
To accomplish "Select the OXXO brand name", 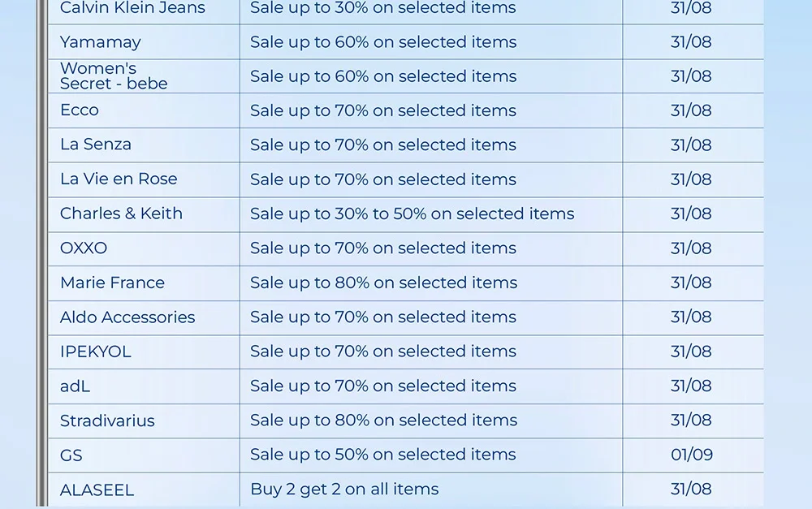I will click(84, 248).
